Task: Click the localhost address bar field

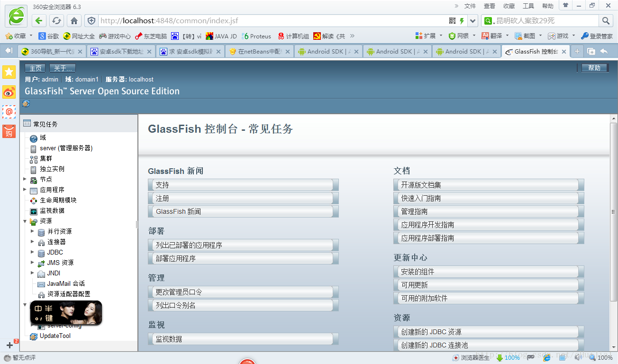Action: [273, 21]
